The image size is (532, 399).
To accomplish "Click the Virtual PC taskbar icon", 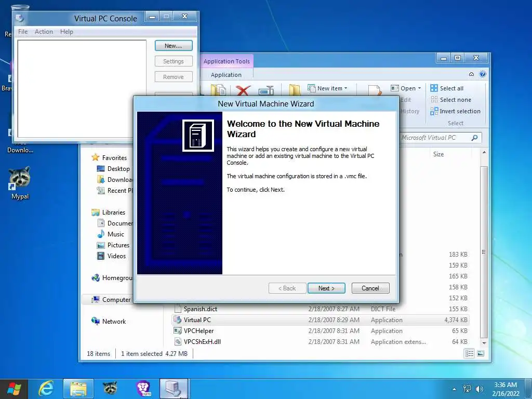I will point(174,389).
